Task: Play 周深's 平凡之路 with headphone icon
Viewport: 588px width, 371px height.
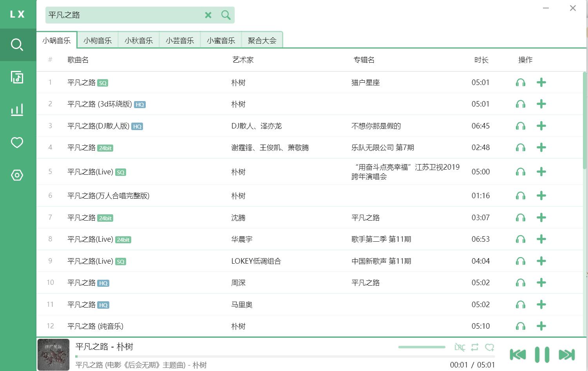Action: point(520,283)
